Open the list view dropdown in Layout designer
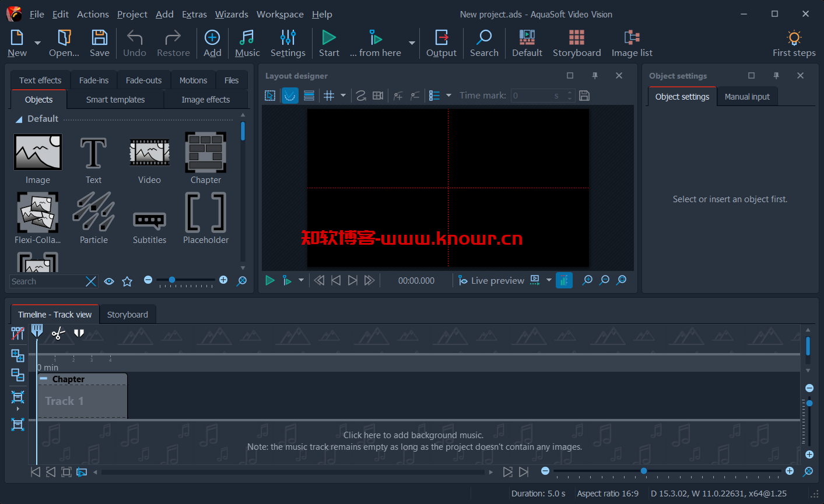Viewport: 824px width, 504px height. tap(448, 96)
